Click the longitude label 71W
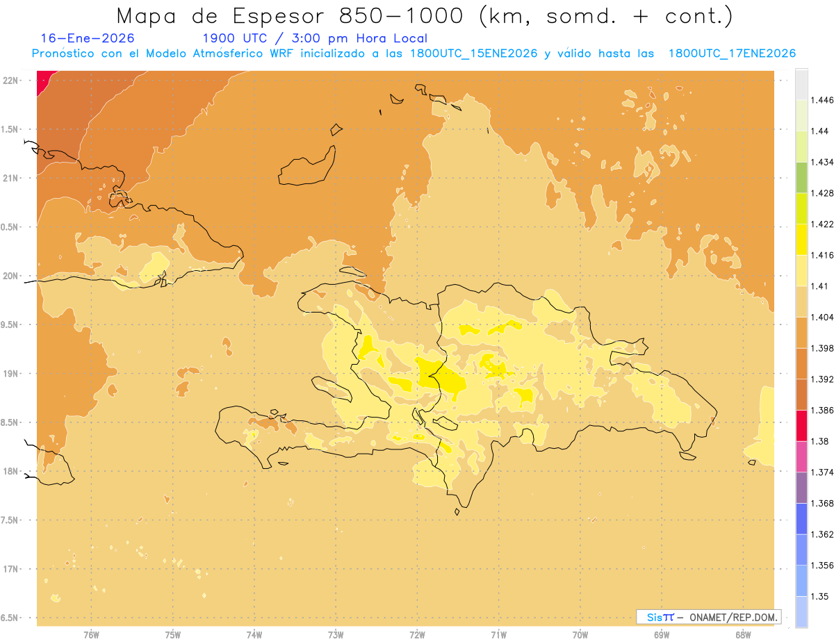 (498, 635)
